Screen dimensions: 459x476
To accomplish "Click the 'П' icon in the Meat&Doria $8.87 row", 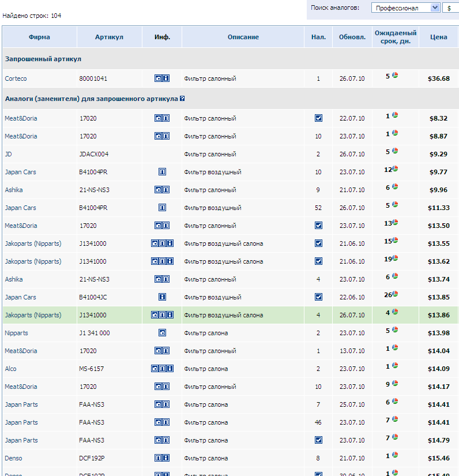I will tap(165, 136).
